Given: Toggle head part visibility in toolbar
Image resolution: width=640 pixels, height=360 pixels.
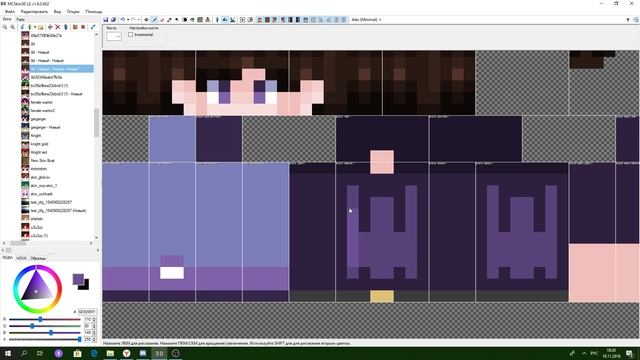Looking at the screenshot, I should click(259, 20).
